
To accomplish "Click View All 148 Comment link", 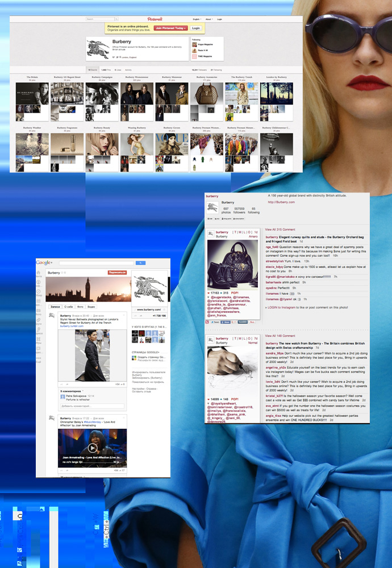I will point(280,336).
